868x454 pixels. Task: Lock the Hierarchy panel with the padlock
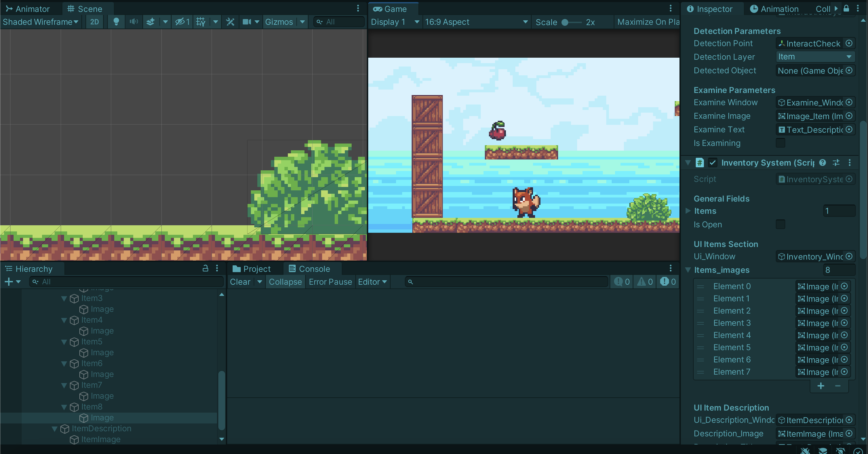point(205,268)
